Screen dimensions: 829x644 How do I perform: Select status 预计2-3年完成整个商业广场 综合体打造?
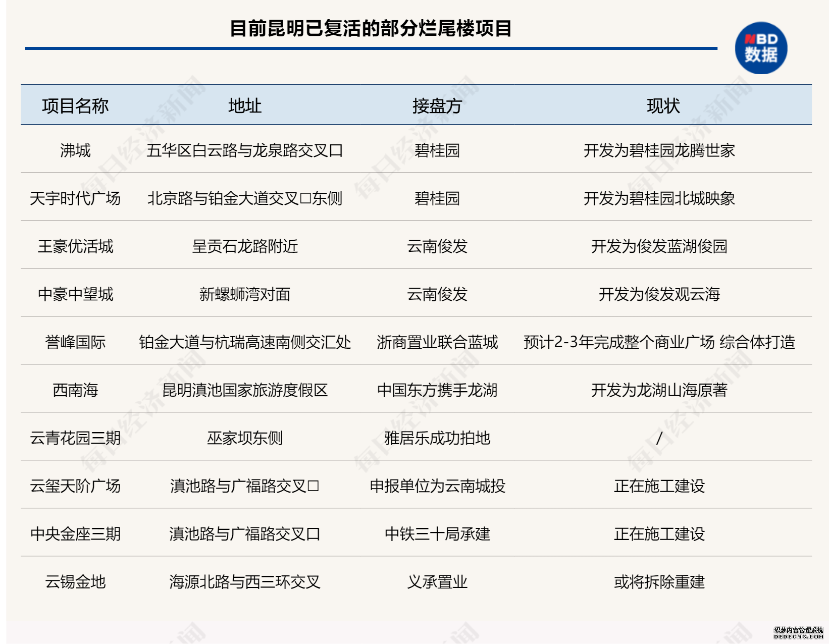pyautogui.click(x=659, y=342)
